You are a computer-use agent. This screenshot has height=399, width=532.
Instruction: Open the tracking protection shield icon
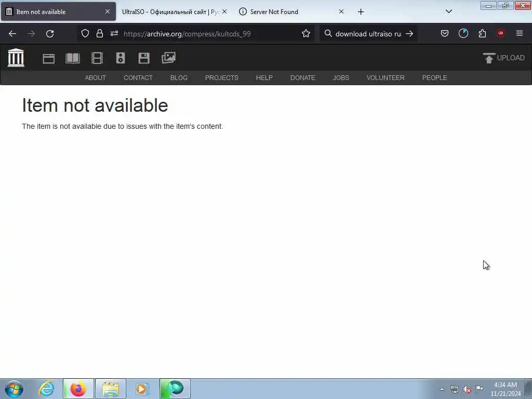point(85,33)
